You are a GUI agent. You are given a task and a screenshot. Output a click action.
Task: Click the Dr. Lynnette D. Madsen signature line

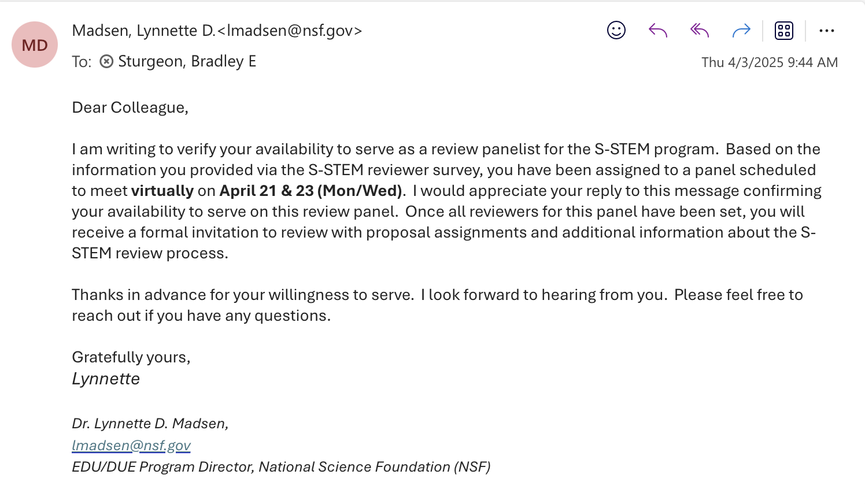click(x=150, y=424)
